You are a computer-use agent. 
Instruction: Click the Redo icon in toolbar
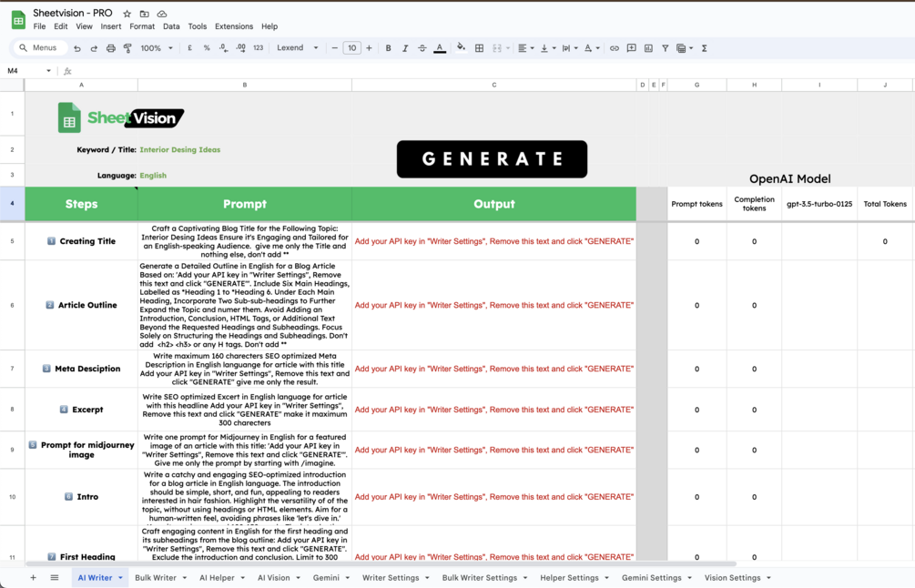94,48
